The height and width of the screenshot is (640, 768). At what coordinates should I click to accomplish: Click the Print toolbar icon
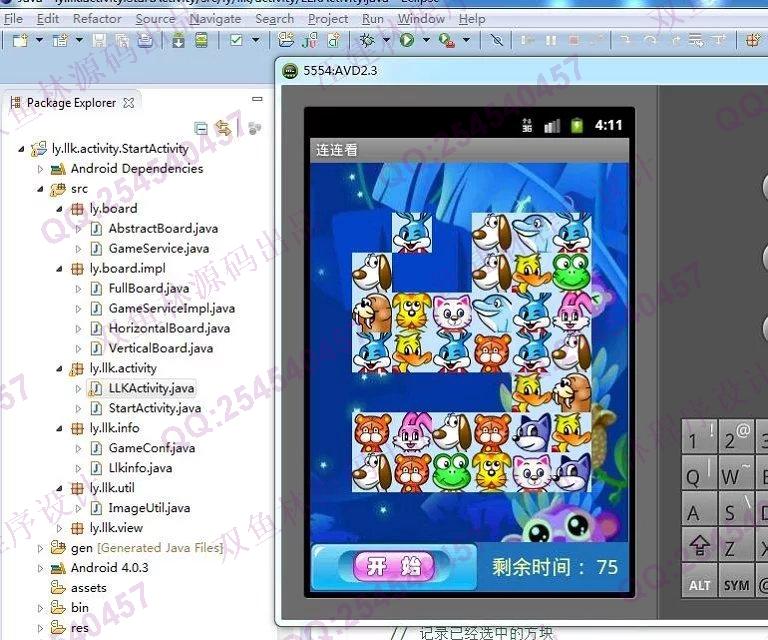[144, 40]
